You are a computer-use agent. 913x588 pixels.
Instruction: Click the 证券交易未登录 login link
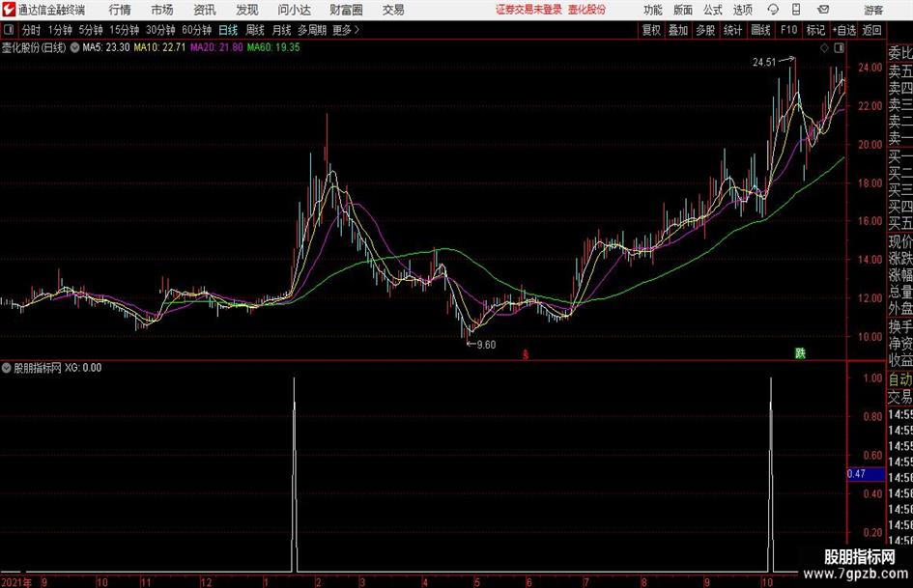(x=528, y=10)
